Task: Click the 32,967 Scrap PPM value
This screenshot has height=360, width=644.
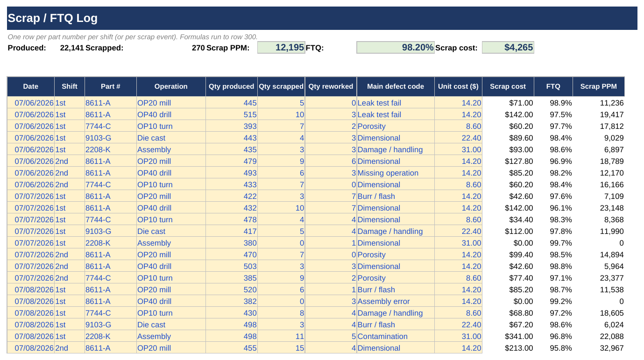Action: [x=599, y=348]
